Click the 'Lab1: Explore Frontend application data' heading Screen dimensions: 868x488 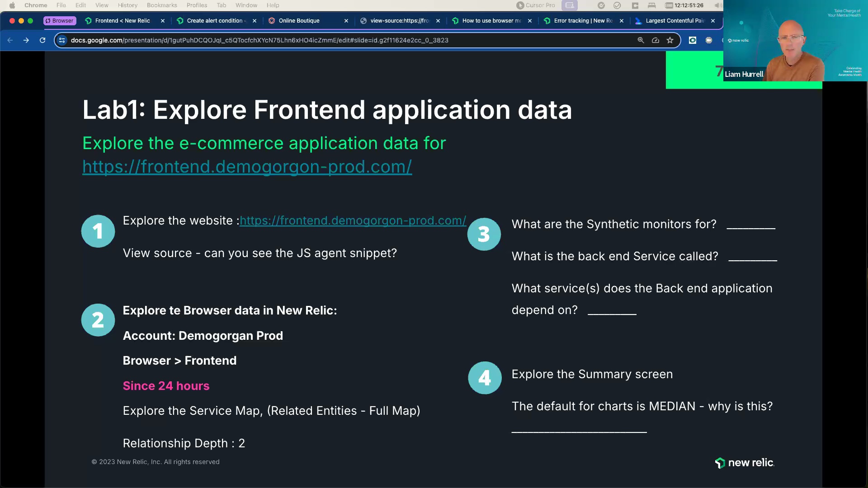327,110
